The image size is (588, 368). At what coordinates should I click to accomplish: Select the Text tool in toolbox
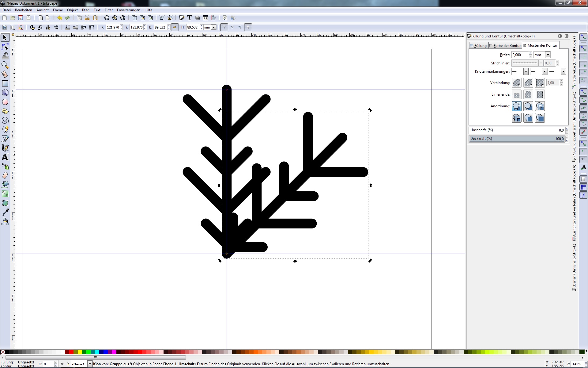point(5,157)
